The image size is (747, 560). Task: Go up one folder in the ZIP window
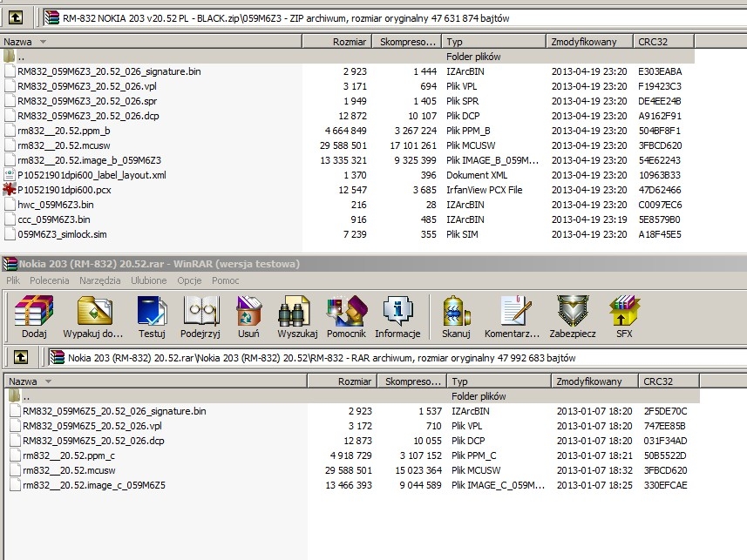[15, 18]
